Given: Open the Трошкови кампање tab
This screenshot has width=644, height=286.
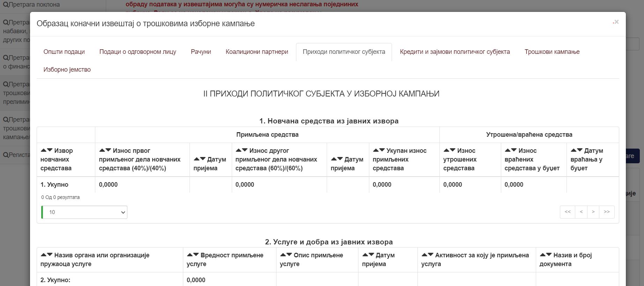Looking at the screenshot, I should click(552, 52).
